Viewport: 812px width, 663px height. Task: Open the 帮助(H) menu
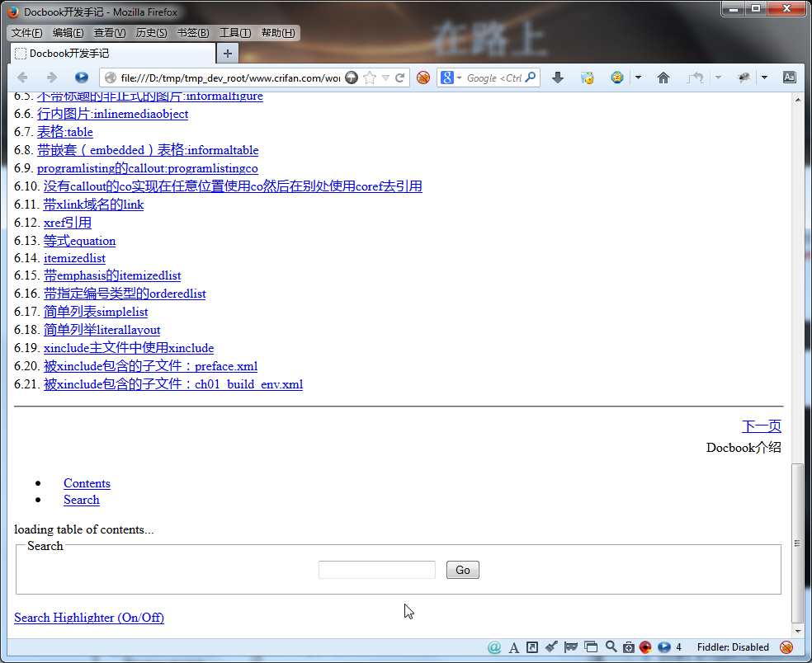click(278, 33)
